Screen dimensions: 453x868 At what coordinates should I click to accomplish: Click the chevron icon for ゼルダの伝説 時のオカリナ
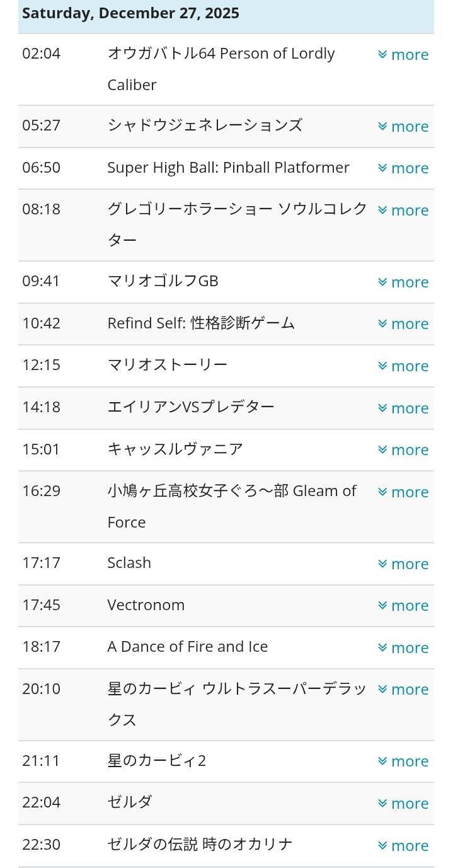(382, 846)
